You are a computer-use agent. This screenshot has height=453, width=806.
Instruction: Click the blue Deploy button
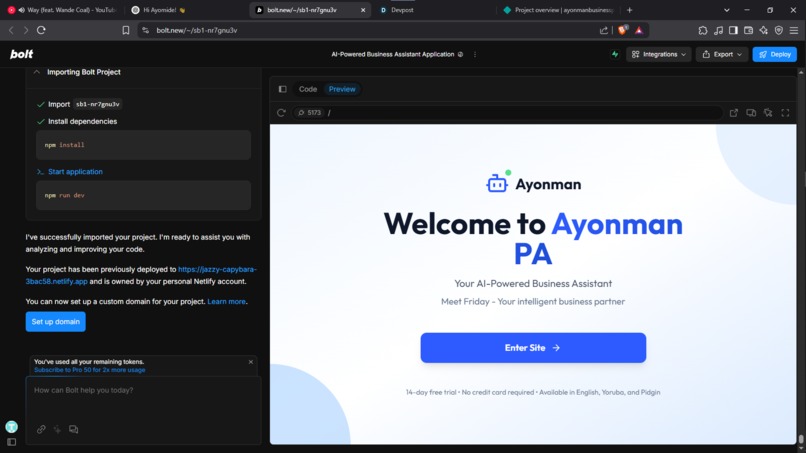(775, 54)
